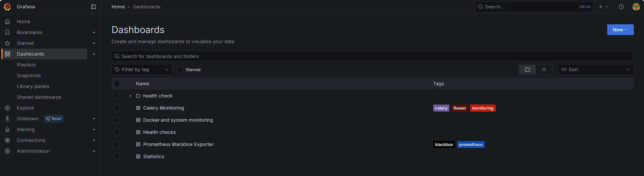Open the Filter by tag dropdown
The width and height of the screenshot is (644, 176).
pyautogui.click(x=142, y=69)
